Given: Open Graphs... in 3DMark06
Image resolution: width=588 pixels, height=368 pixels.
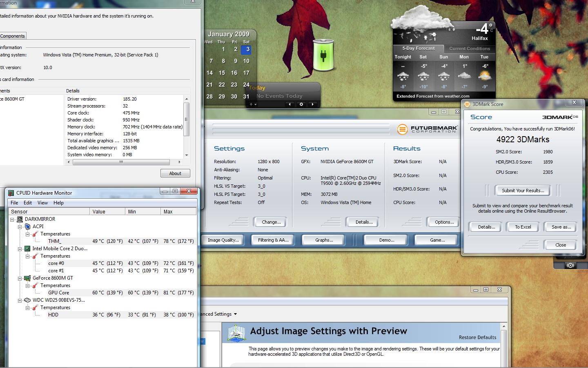Looking at the screenshot, I should (x=324, y=240).
